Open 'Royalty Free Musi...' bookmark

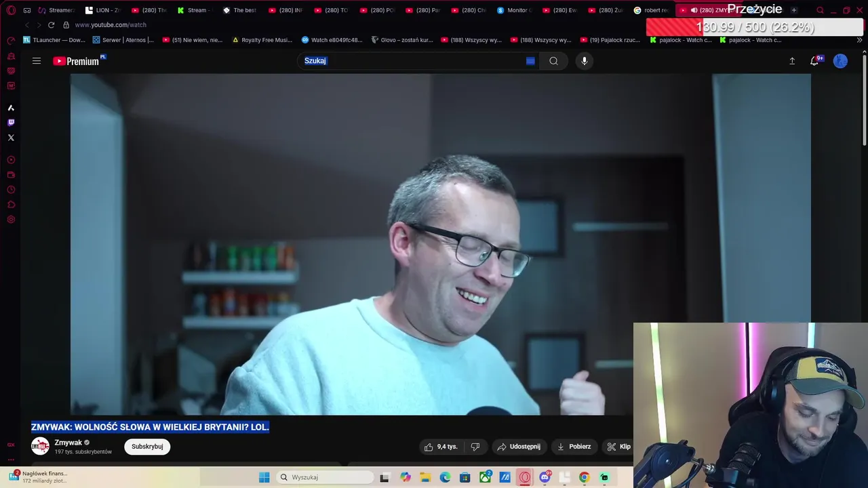coord(262,40)
